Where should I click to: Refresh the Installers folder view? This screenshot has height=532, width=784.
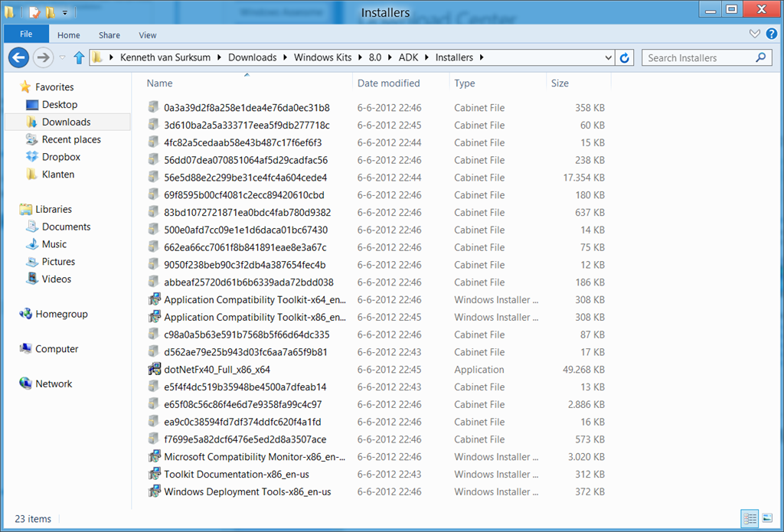625,58
